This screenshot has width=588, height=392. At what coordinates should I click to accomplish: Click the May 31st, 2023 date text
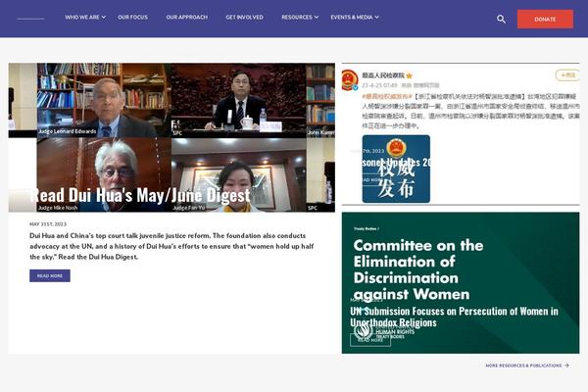tap(48, 224)
